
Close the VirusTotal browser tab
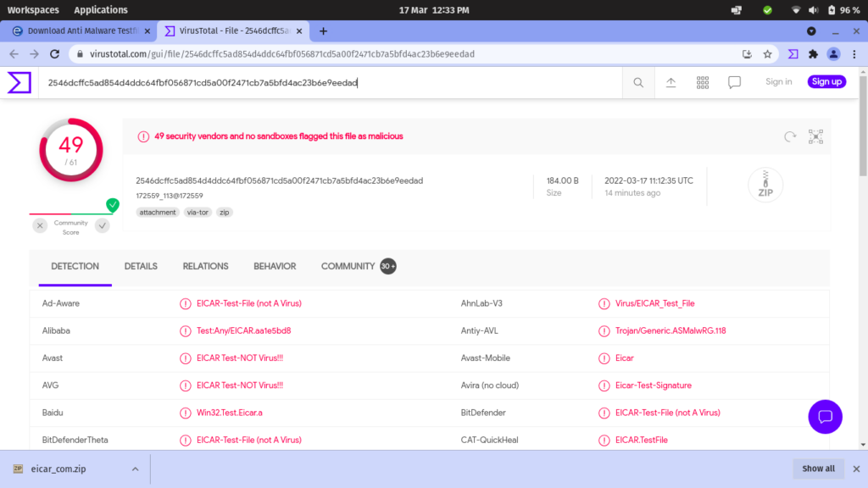click(299, 31)
